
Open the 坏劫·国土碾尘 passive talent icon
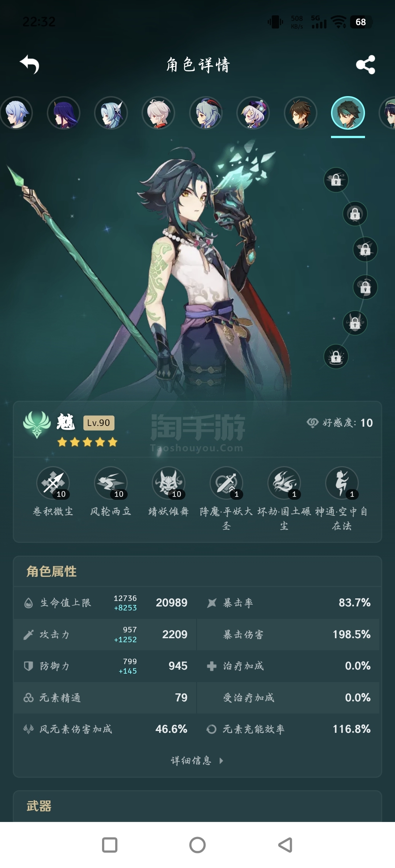(x=284, y=483)
